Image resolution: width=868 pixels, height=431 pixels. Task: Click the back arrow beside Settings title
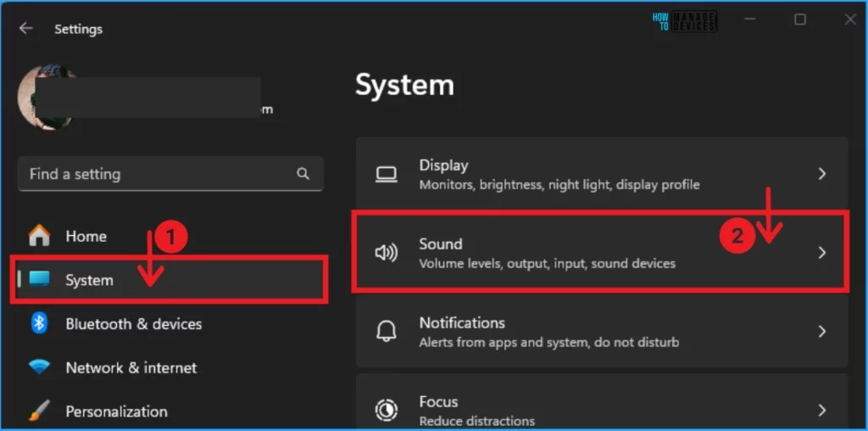click(26, 28)
